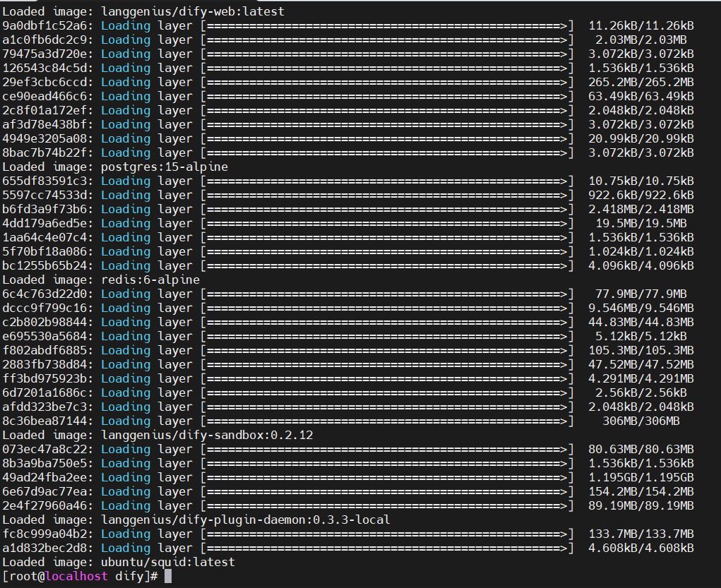Select layer hash 073ec47a8c22
The height and width of the screenshot is (588, 721).
(44, 449)
